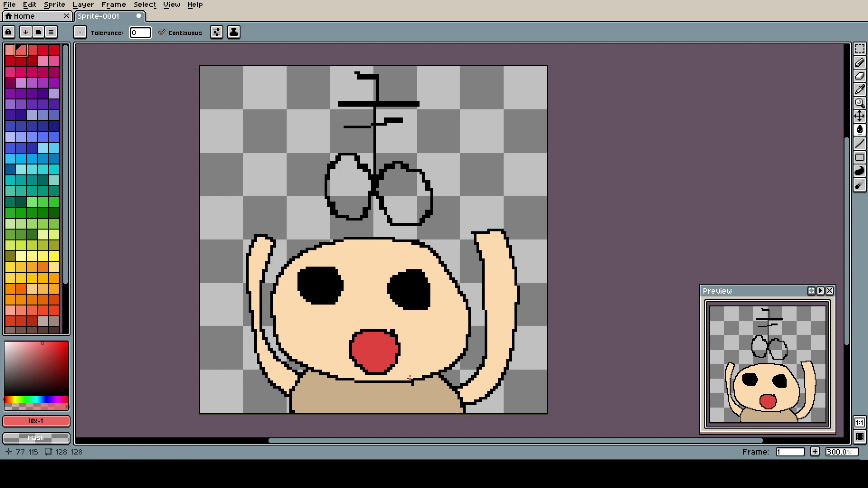Image resolution: width=868 pixels, height=488 pixels.
Task: Select the Move tool
Action: [x=859, y=117]
